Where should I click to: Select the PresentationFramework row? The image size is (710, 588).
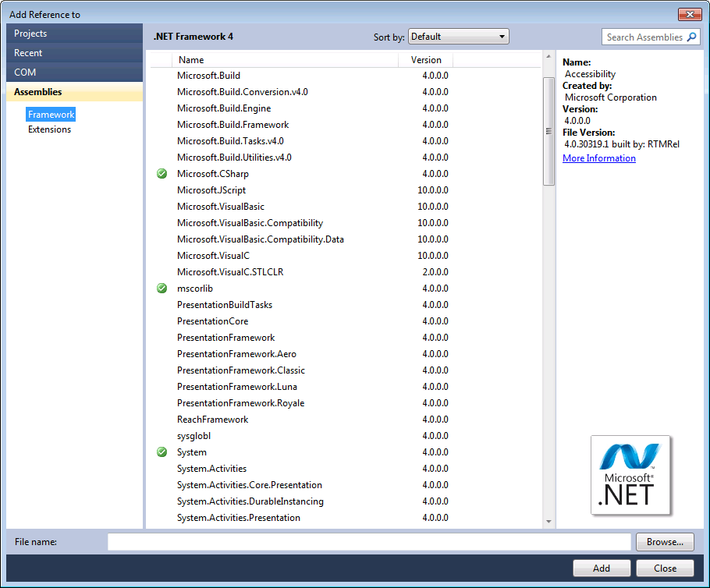coord(346,338)
